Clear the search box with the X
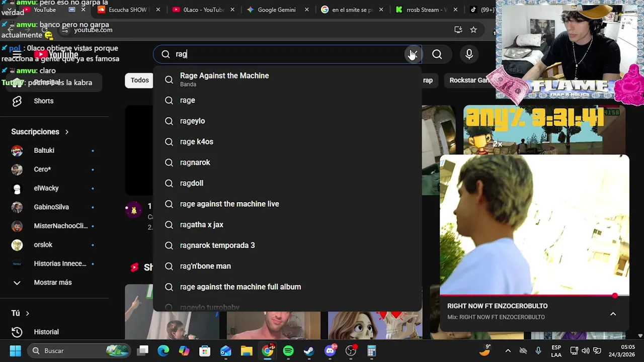This screenshot has width=644, height=362. coord(413,54)
